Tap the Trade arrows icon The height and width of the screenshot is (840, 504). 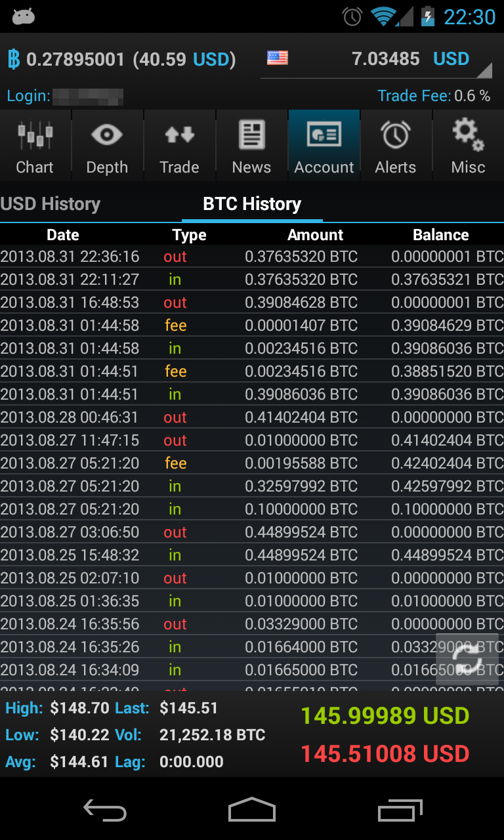(x=179, y=135)
